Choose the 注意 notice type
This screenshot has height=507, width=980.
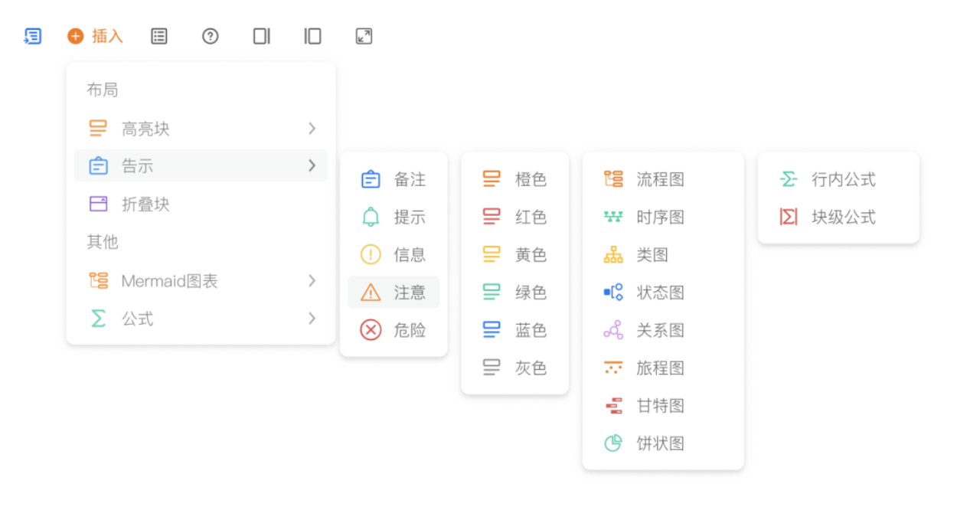point(394,292)
